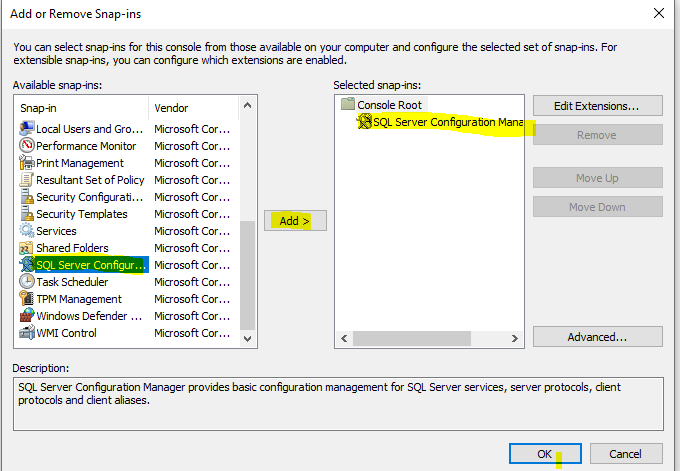Open Edit Extensions dialog

598,106
